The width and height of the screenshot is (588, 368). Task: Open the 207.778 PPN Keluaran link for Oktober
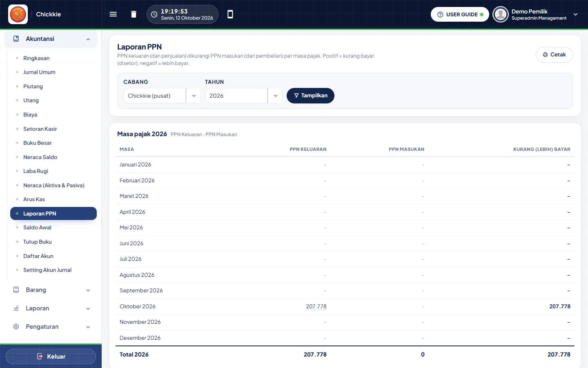coord(316,306)
